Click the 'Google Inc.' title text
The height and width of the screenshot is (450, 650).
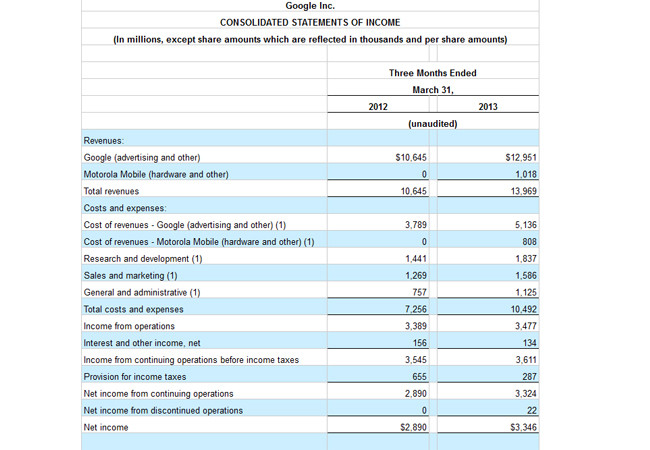[310, 6]
